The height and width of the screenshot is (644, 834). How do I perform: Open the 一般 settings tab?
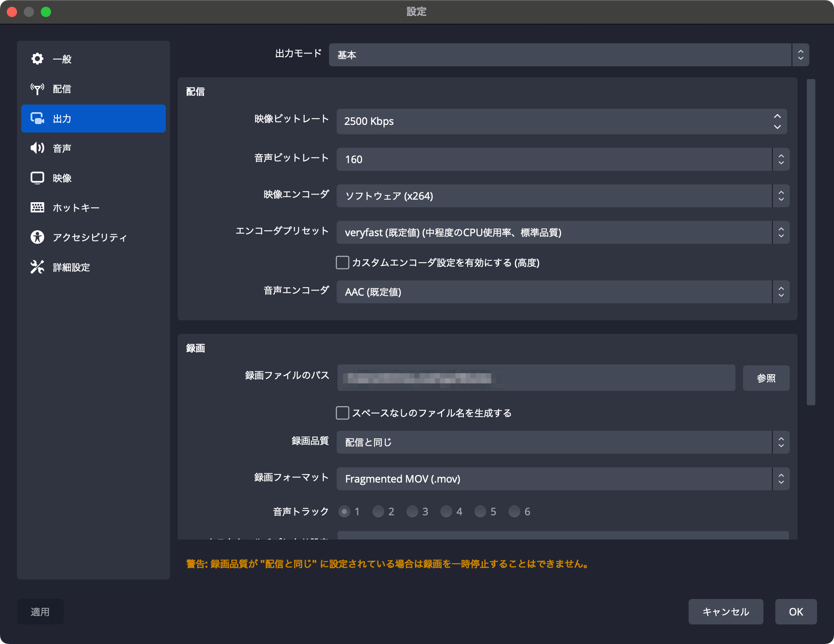click(94, 59)
